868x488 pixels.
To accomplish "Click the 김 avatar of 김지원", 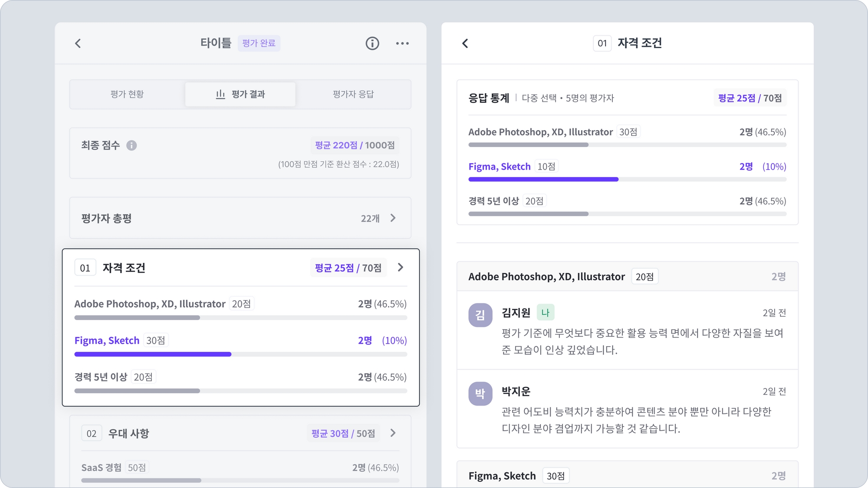I will [x=480, y=315].
